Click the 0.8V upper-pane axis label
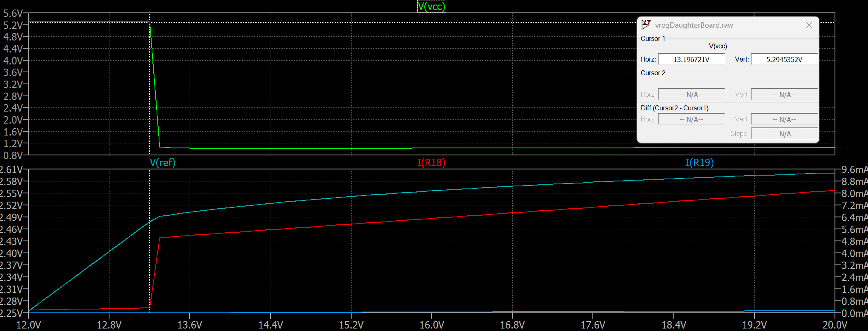Image resolution: width=868 pixels, height=331 pixels. [12, 155]
